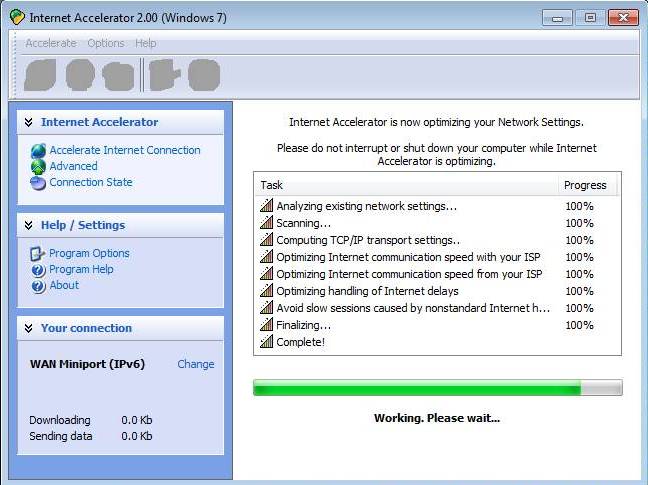The height and width of the screenshot is (485, 648).
Task: Select row text Analyzing existing network settings...
Action: (367, 206)
